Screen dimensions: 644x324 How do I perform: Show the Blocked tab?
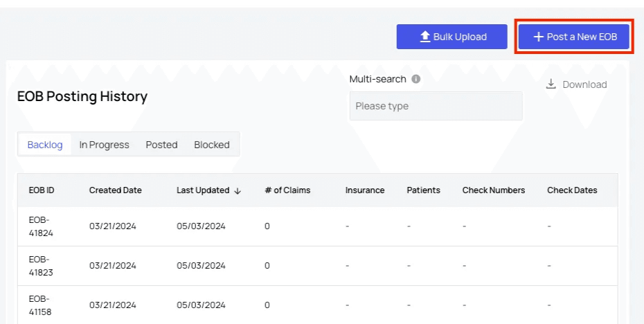pyautogui.click(x=212, y=145)
